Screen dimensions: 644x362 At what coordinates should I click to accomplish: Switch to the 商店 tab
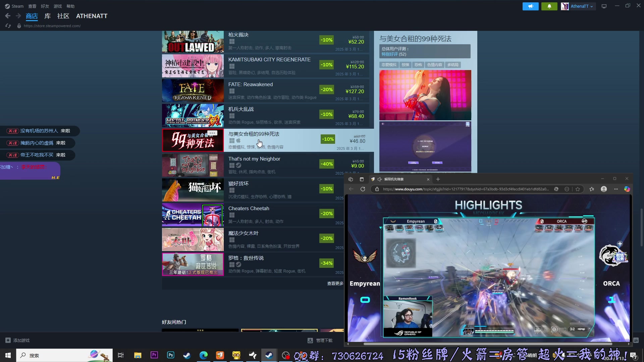(32, 16)
